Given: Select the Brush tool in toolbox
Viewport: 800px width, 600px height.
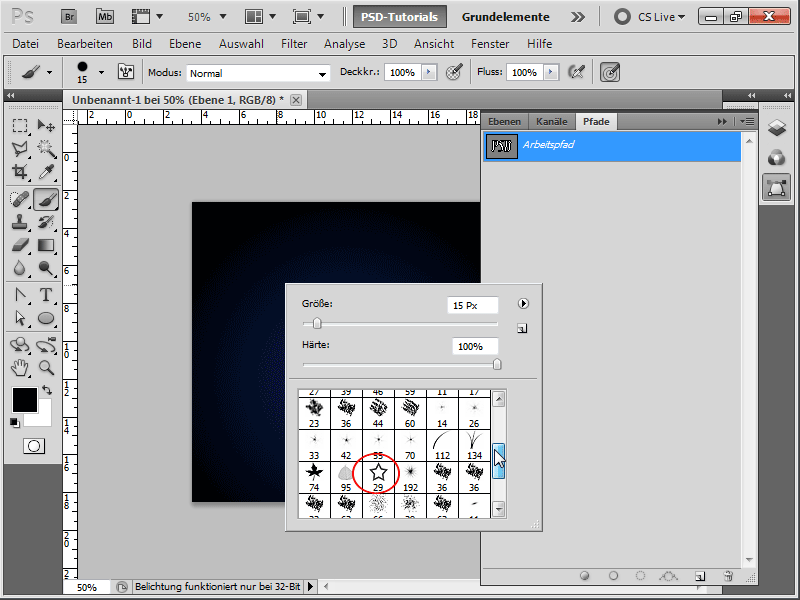Looking at the screenshot, I should 46,199.
